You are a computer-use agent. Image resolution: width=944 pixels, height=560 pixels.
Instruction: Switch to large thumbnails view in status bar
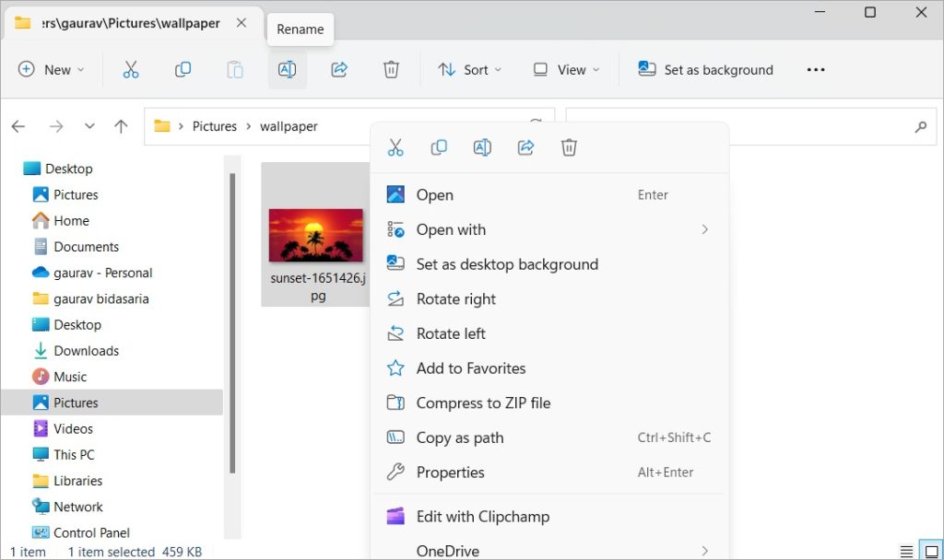click(932, 551)
